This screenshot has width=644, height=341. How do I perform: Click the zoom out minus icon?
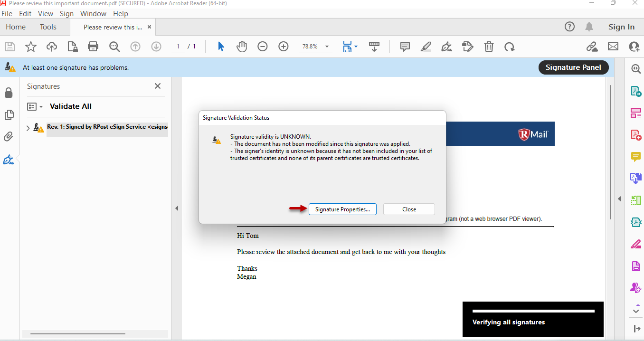coord(263,47)
